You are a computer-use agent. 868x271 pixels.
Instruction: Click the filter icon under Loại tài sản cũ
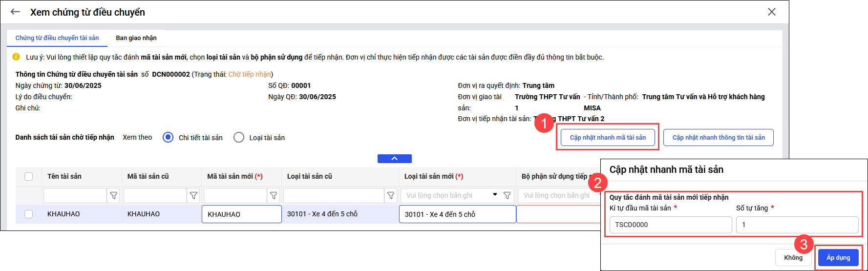coord(391,196)
